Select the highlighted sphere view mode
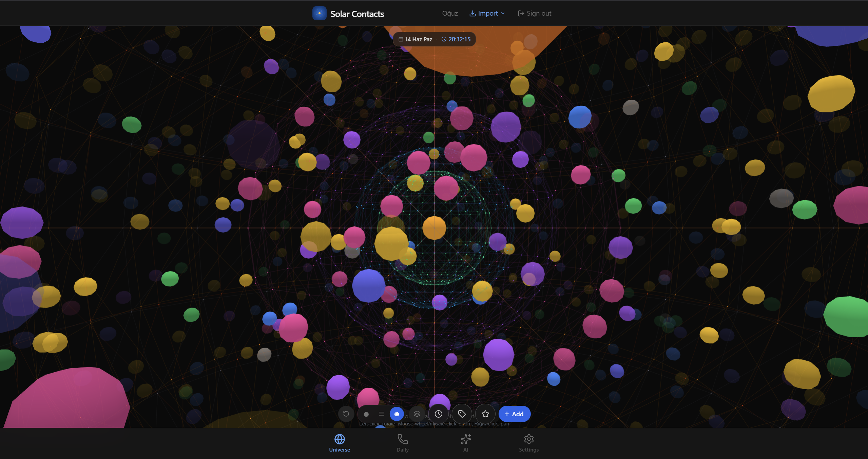868x459 pixels. click(397, 414)
